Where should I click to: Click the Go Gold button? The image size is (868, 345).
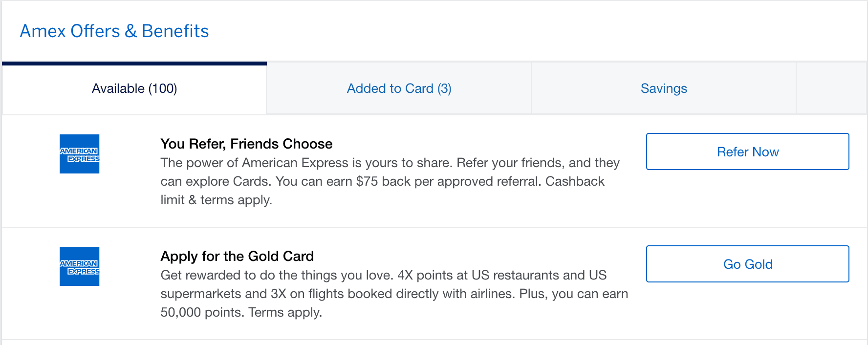pyautogui.click(x=748, y=264)
